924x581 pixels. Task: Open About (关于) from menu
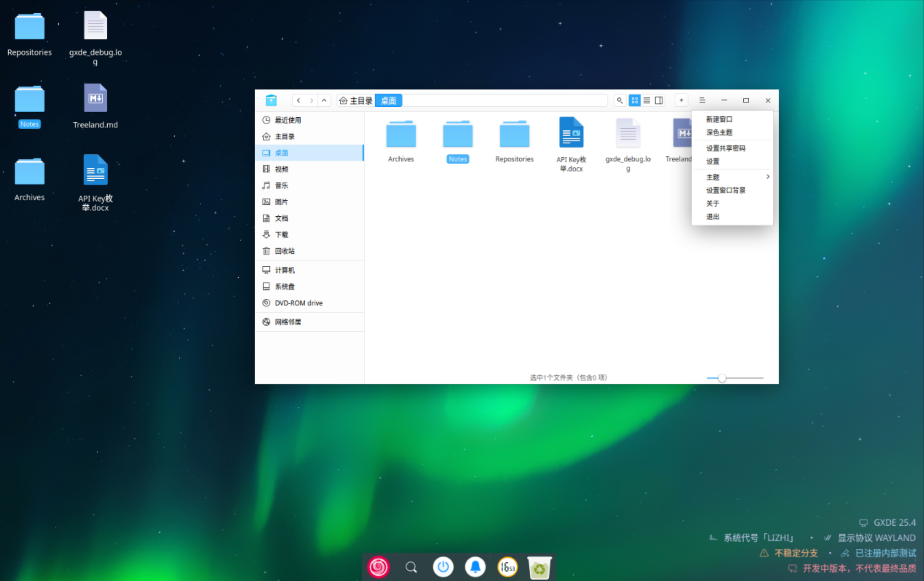[732, 203]
